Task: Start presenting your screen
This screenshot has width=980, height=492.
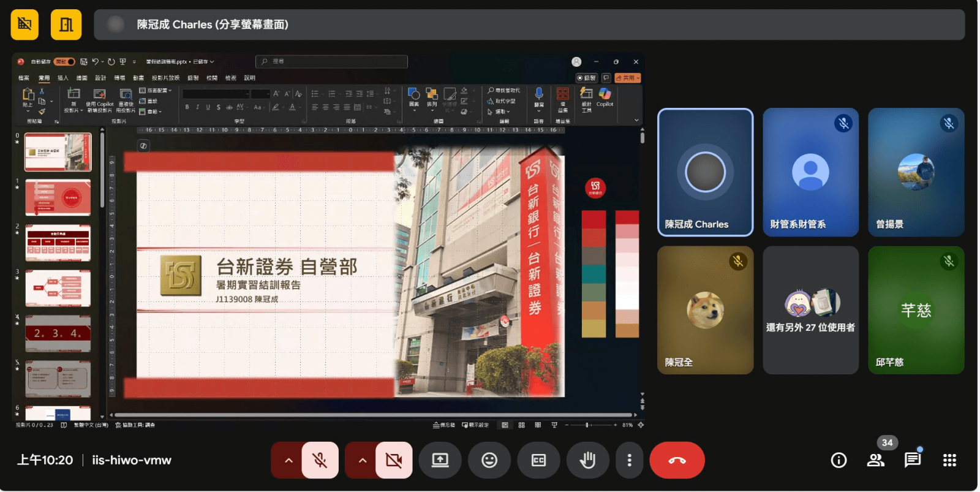Action: click(x=440, y=460)
